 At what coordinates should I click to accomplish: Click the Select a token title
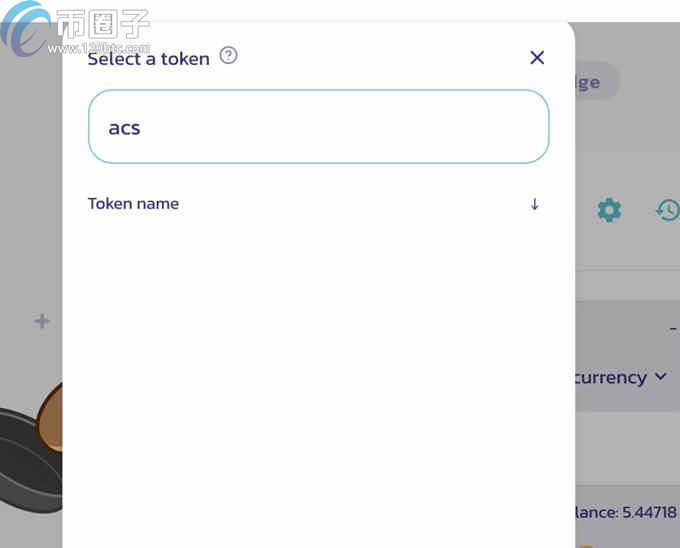coord(149,59)
